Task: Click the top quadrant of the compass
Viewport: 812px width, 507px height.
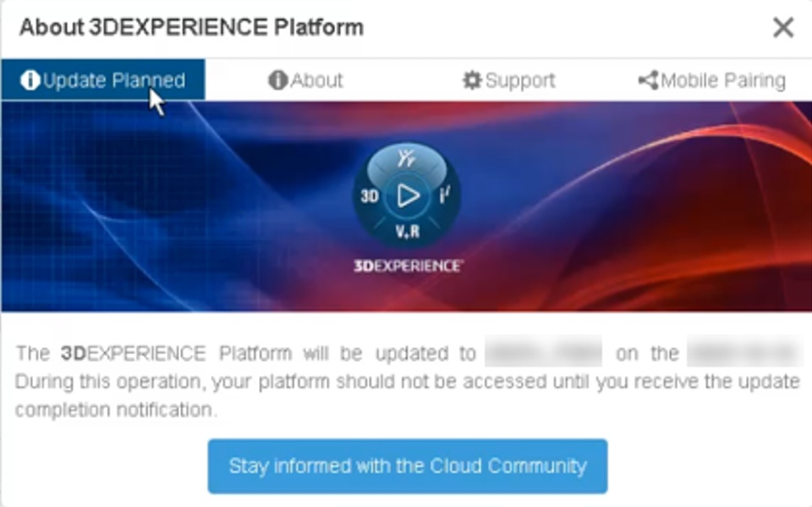Action: click(407, 160)
